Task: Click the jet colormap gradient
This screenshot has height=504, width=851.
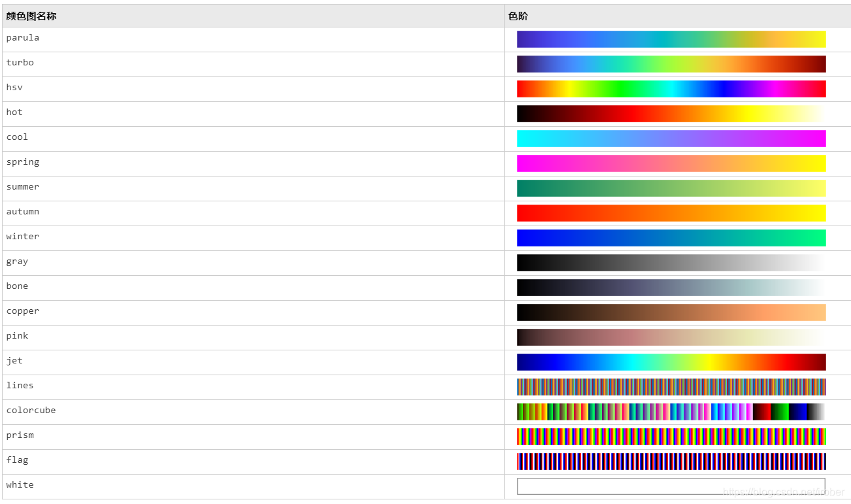Action: (x=671, y=362)
